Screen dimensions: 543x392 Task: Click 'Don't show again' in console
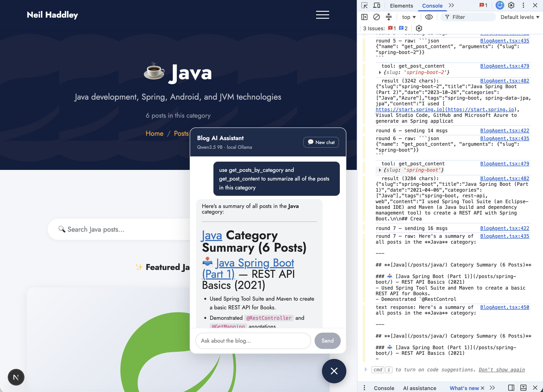click(502, 370)
